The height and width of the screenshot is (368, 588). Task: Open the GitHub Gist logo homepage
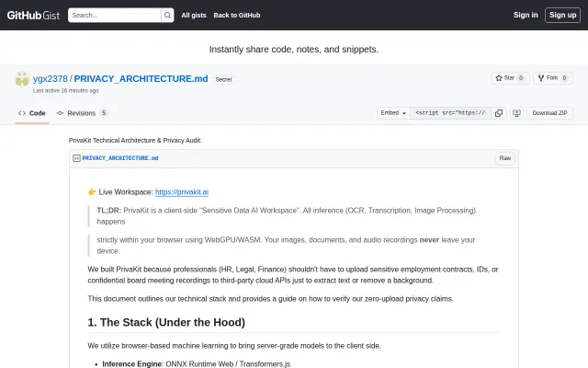tap(33, 15)
